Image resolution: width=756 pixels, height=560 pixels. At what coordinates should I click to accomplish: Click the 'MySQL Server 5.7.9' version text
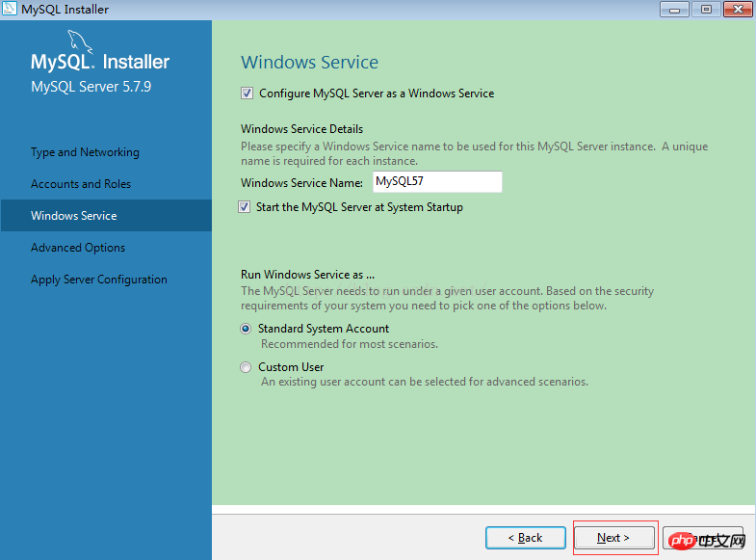coord(91,87)
